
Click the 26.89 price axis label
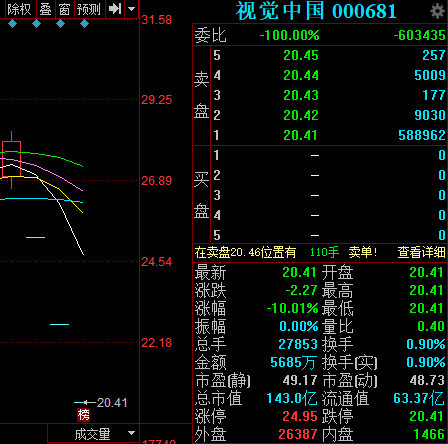(156, 181)
